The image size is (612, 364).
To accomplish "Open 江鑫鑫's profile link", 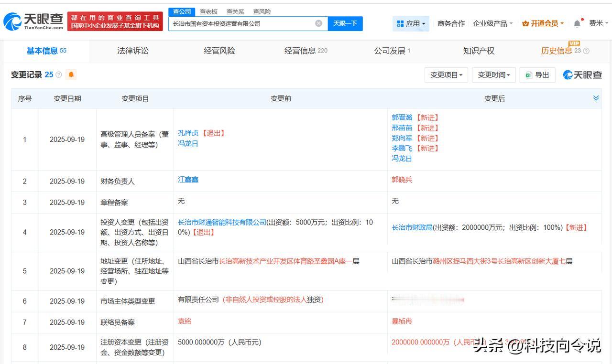I will (x=188, y=180).
